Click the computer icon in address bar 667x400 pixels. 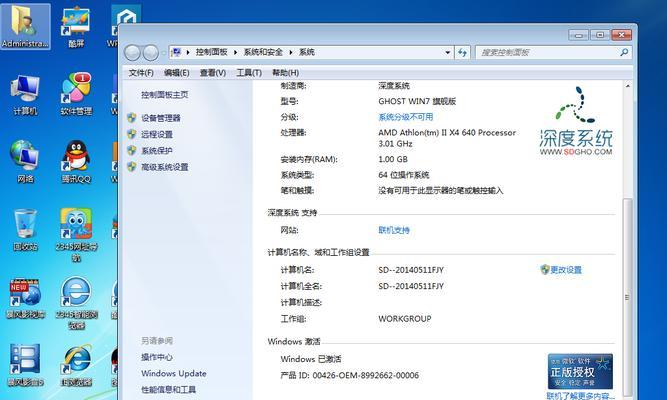pos(176,52)
